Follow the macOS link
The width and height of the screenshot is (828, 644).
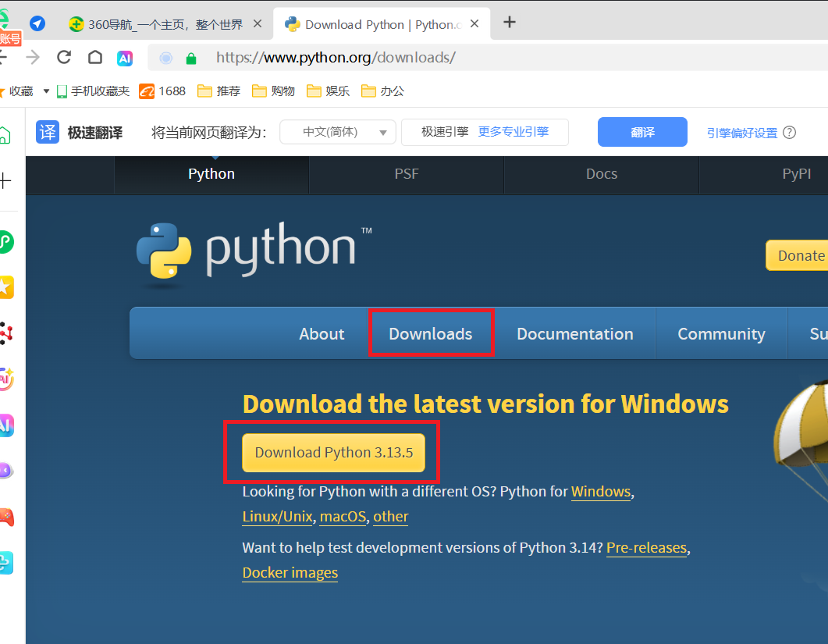click(x=343, y=517)
